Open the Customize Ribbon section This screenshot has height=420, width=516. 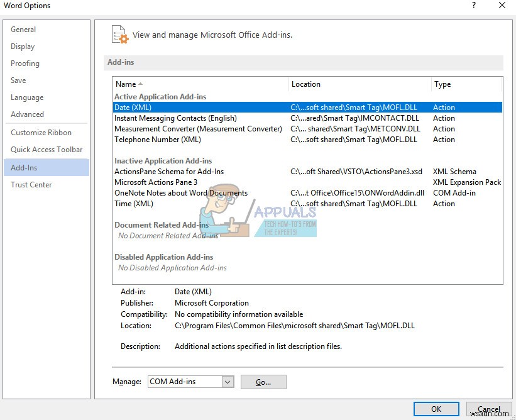tap(41, 132)
